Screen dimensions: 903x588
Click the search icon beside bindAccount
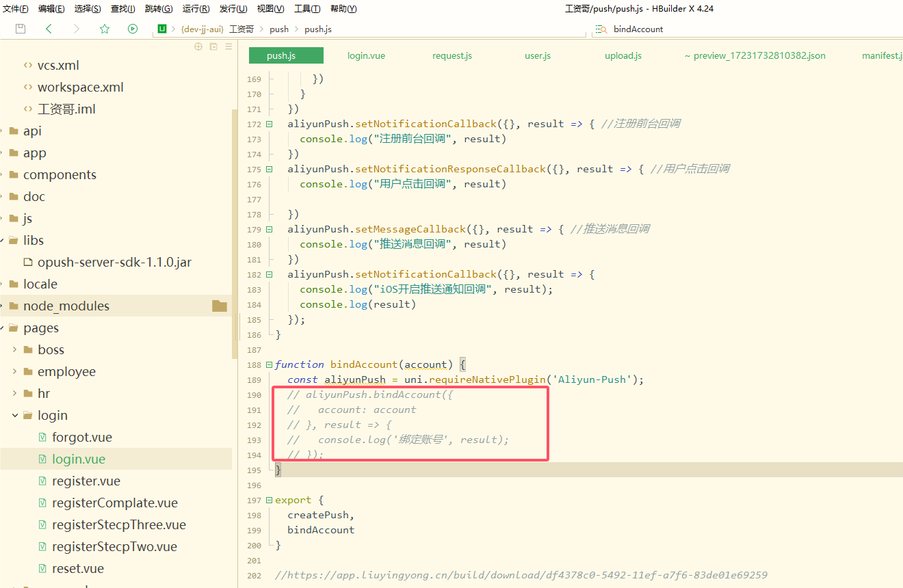pos(601,29)
